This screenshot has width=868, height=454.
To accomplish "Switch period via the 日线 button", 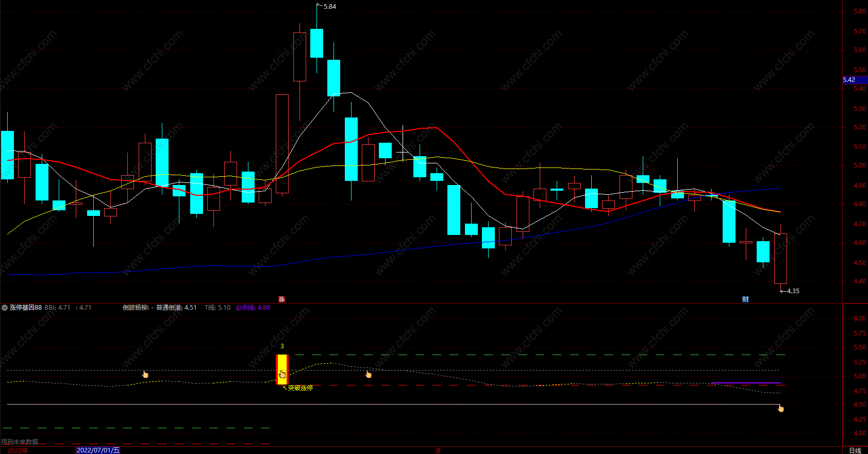I will pyautogui.click(x=855, y=450).
